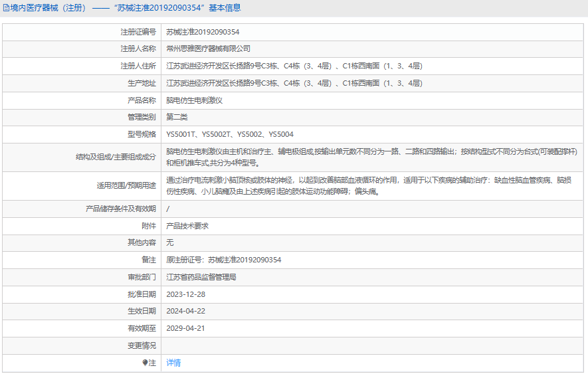Click the 产品技术要求 attachment text
This screenshot has width=588, height=376.
pos(187,226)
